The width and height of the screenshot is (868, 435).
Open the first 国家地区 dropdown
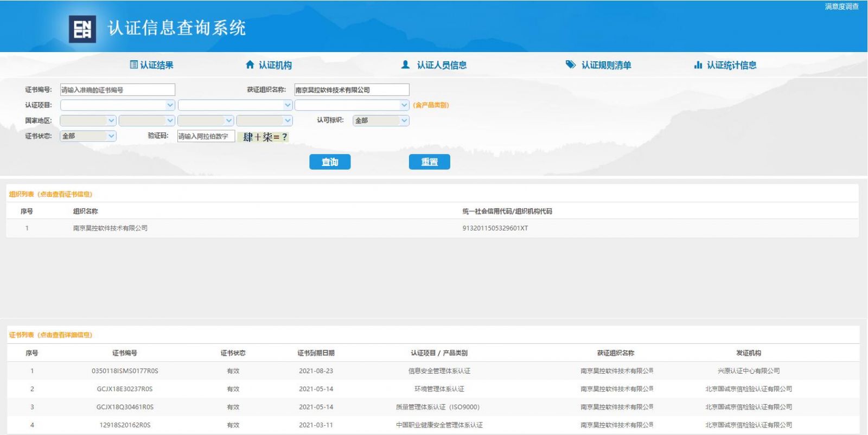click(88, 120)
